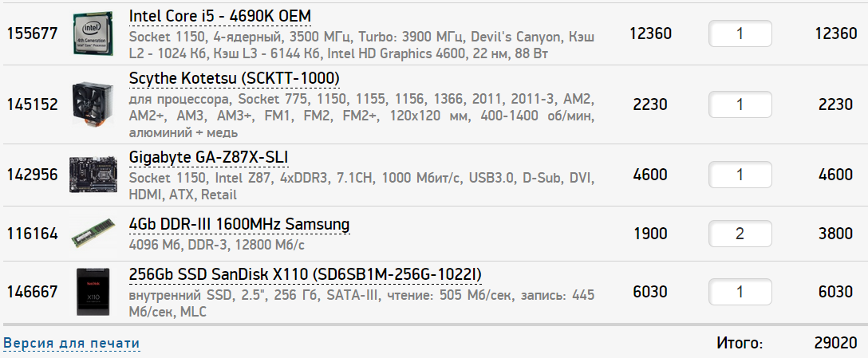868x358 pixels.
Task: Open the Intel Core i5 - 4690K OEM link
Action: [x=220, y=17]
